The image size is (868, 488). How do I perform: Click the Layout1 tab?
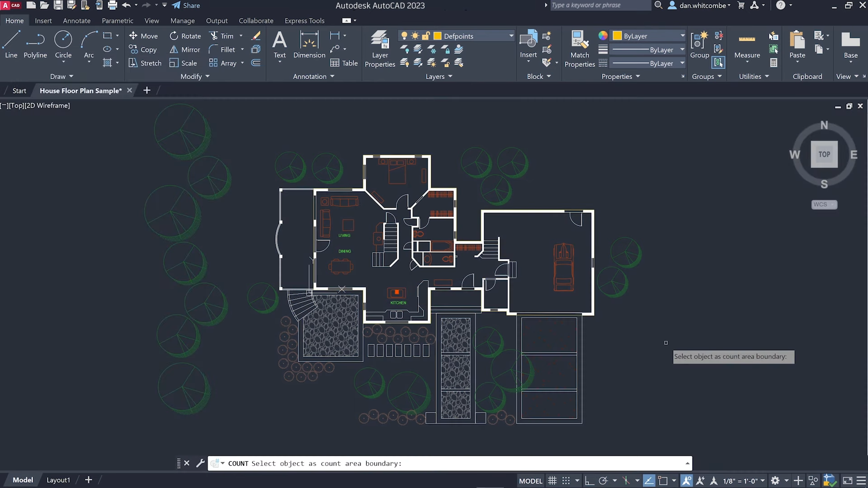point(58,480)
